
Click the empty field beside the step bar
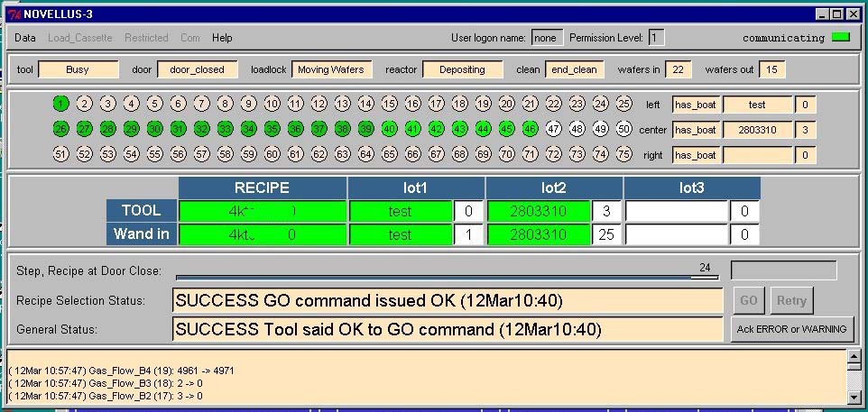tap(784, 270)
